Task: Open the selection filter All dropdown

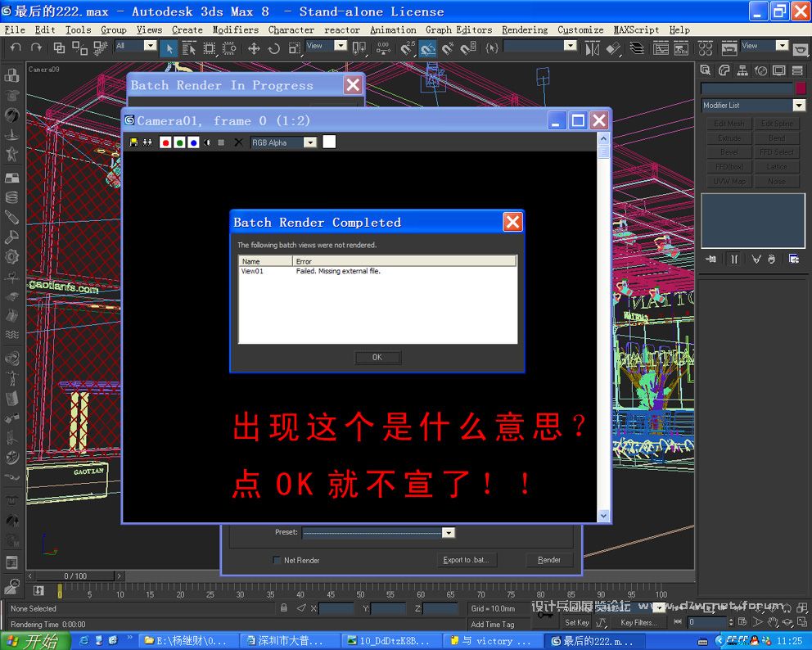Action: coord(150,46)
